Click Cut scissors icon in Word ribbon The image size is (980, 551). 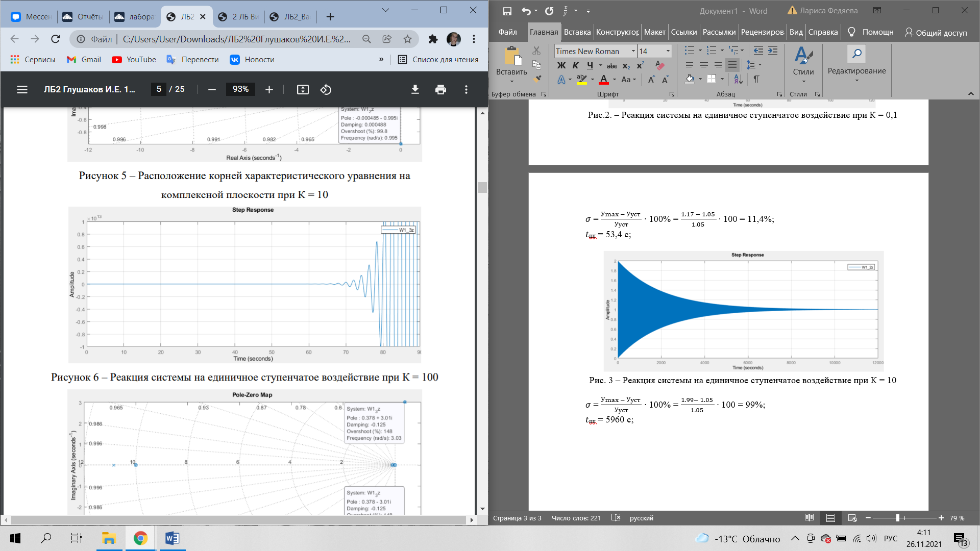click(x=536, y=51)
